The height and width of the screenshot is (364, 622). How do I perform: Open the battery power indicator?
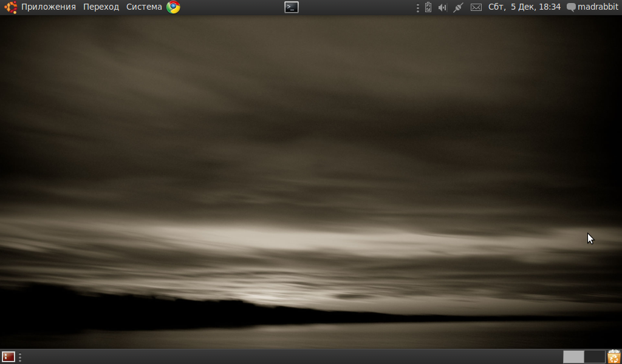click(x=428, y=7)
